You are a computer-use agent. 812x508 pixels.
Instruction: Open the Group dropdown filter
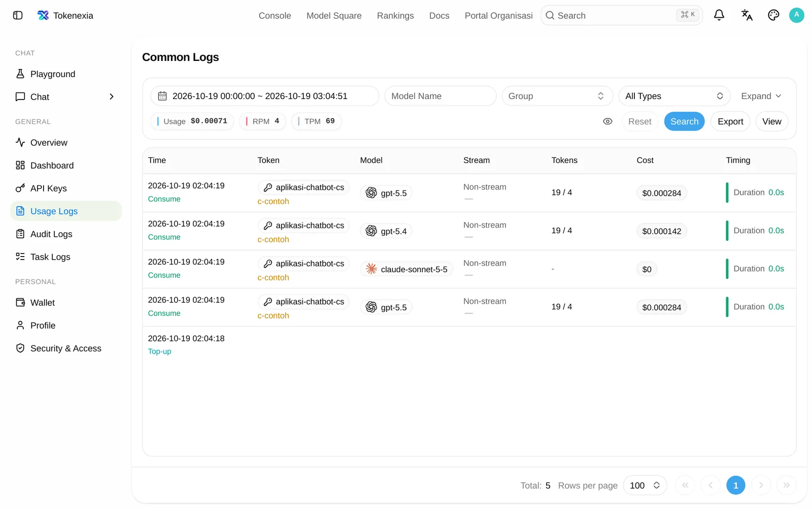pos(557,96)
